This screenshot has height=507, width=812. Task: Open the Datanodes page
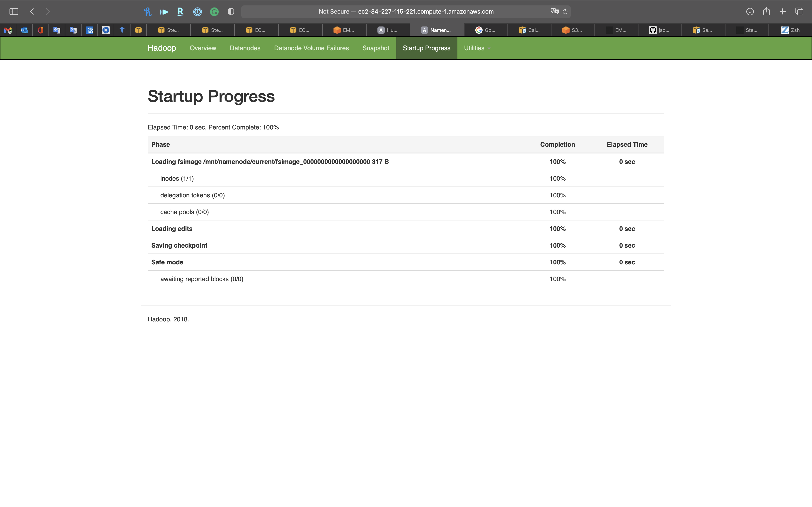click(x=245, y=48)
